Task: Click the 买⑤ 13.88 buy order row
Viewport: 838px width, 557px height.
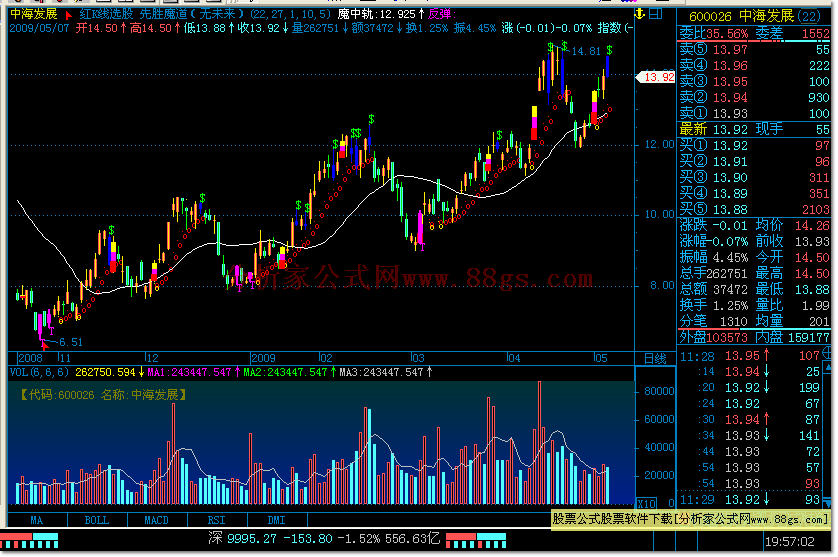Action: 755,210
